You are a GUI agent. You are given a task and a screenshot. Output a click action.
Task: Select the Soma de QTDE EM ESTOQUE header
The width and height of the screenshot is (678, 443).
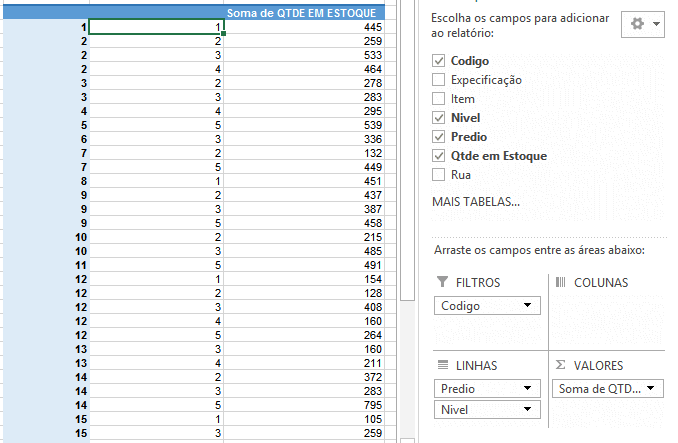pyautogui.click(x=306, y=11)
